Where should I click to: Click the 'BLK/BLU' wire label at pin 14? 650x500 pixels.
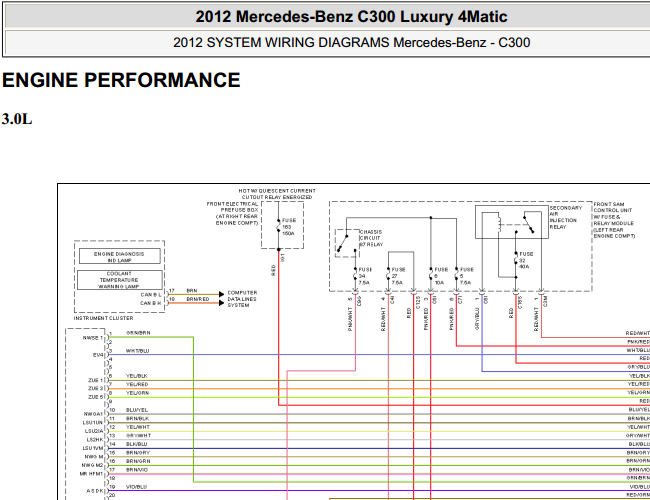[136, 444]
